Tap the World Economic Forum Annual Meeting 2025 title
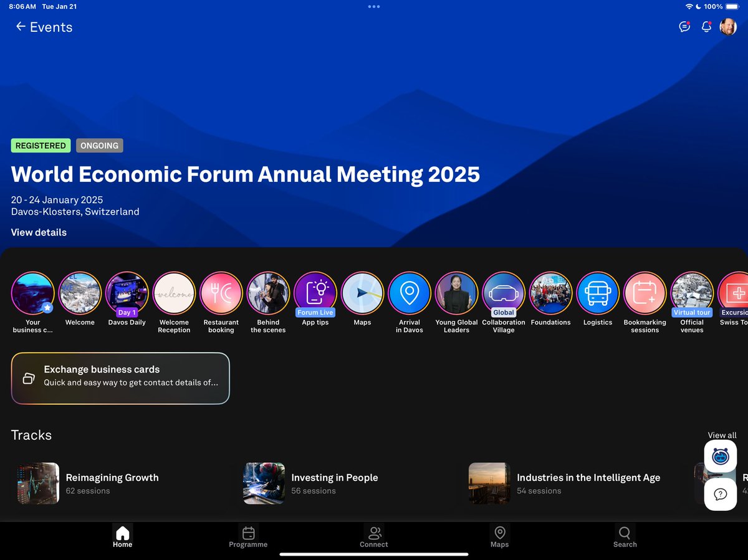Viewport: 748px width, 560px height. (246, 174)
